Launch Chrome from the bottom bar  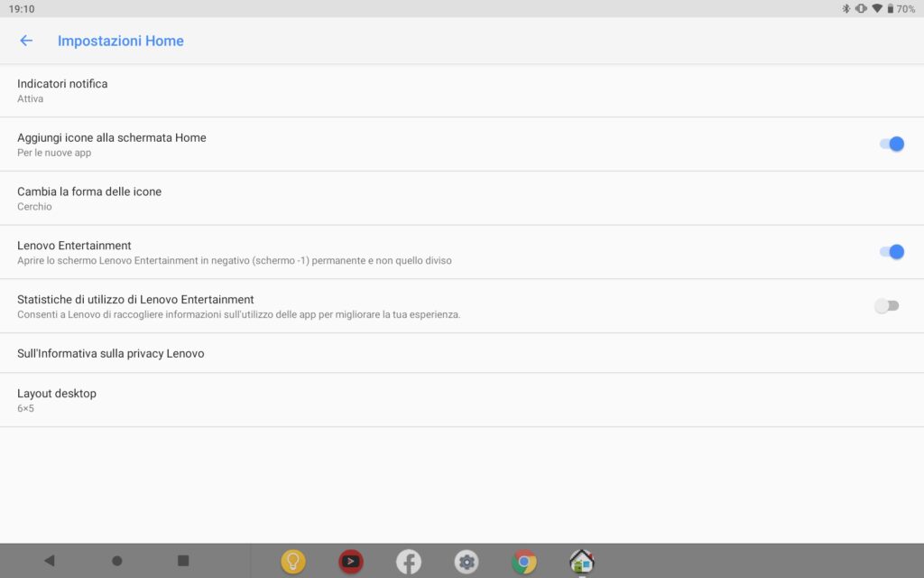[x=524, y=562]
